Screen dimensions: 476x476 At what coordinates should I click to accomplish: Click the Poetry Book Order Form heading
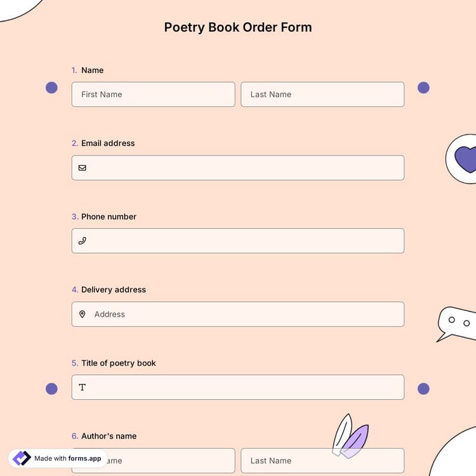[238, 27]
